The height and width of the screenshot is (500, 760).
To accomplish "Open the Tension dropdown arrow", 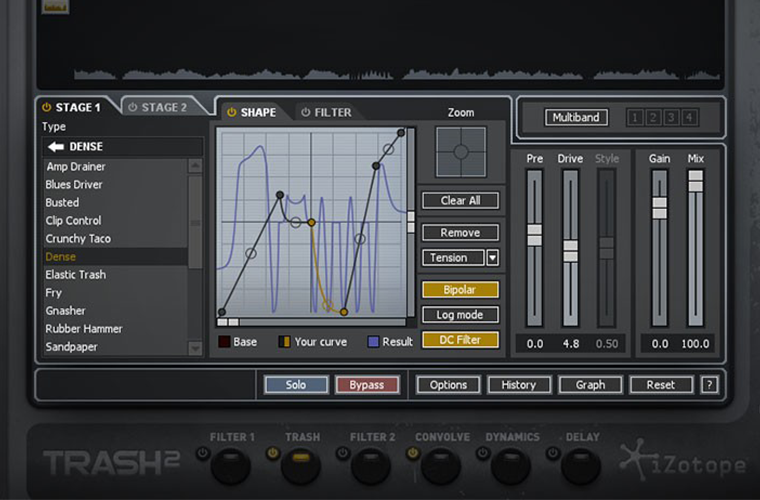I will click(492, 258).
